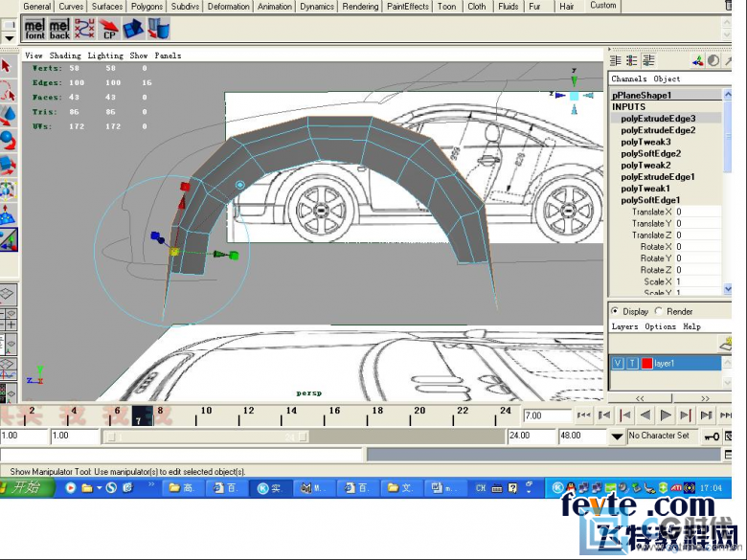Viewport: 747px width, 560px height.
Task: Click the Windows Start button
Action: 27,487
